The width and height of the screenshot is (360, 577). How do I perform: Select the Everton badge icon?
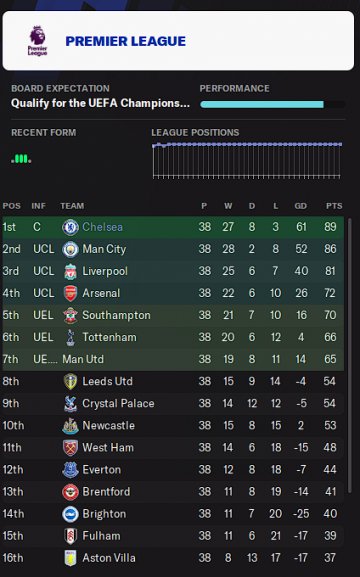pyautogui.click(x=70, y=470)
